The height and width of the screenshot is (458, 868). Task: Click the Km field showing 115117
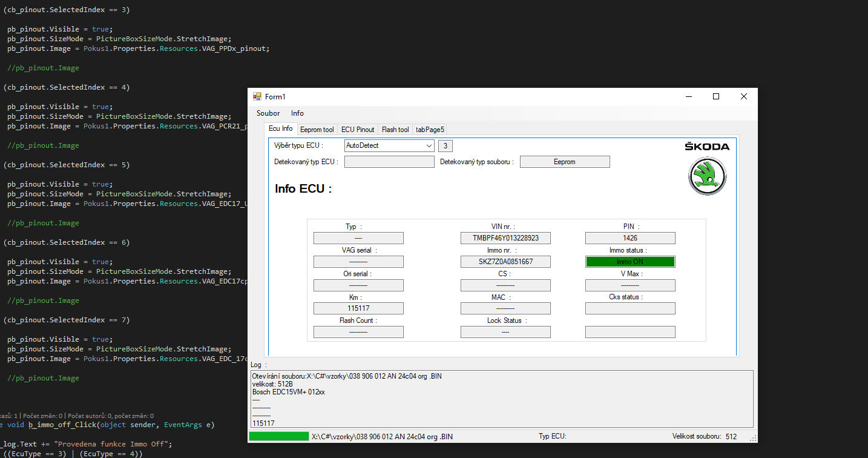358,308
